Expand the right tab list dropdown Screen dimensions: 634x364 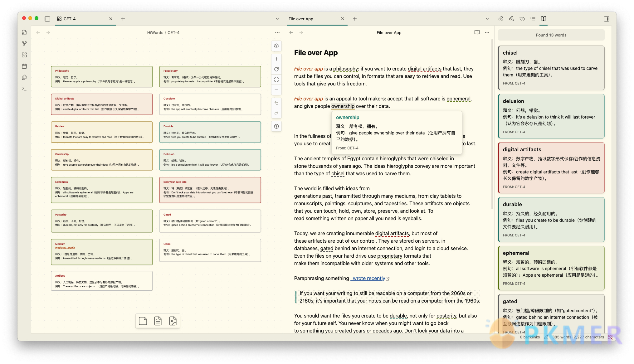point(487,19)
